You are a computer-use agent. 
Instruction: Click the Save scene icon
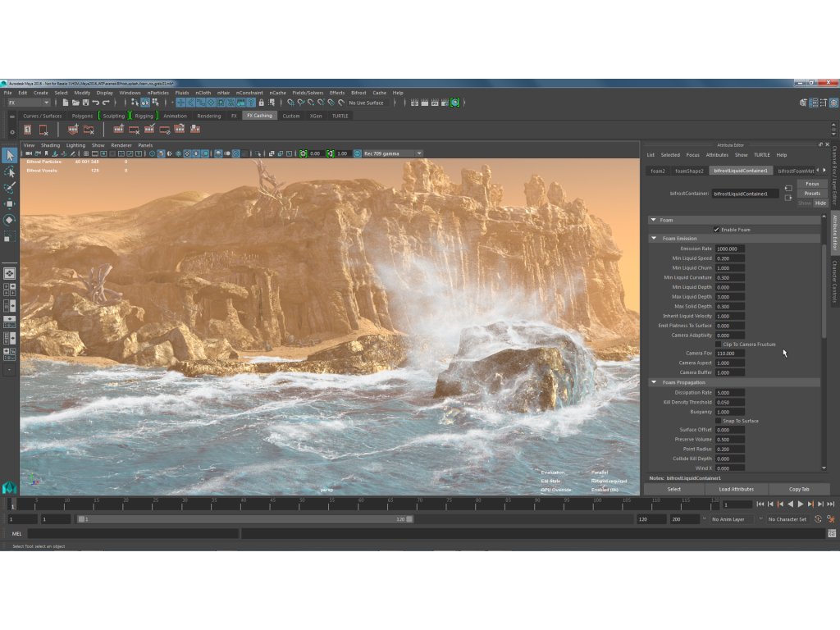tap(85, 103)
